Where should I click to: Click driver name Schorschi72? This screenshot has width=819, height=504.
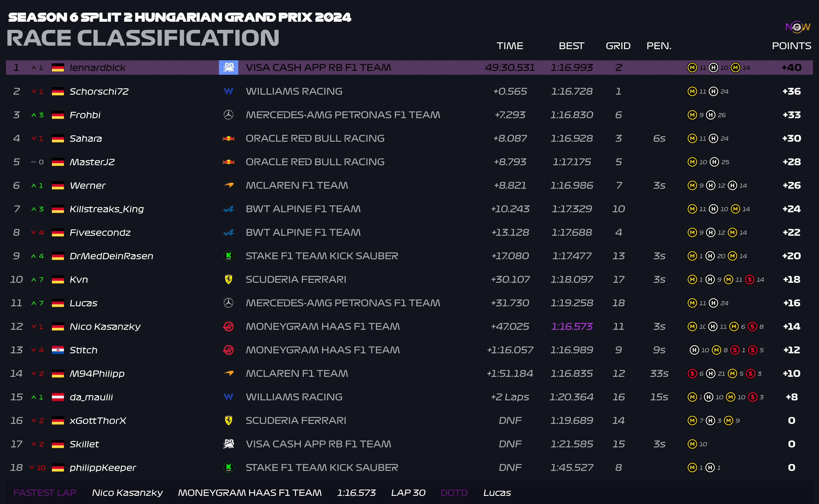point(99,91)
